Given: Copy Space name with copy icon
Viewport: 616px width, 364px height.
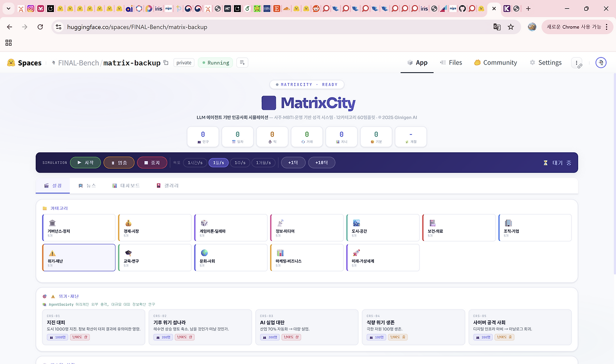Looking at the screenshot, I should pos(166,63).
